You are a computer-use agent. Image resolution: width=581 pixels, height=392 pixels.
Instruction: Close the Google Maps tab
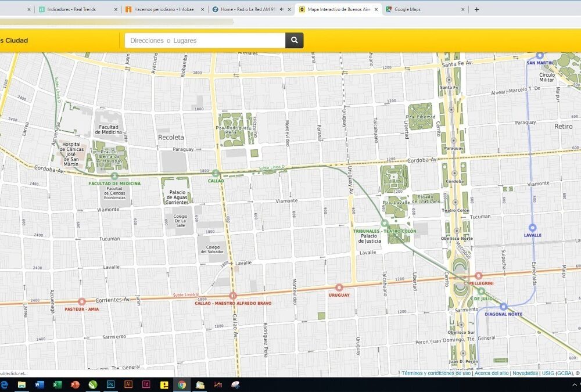tap(463, 10)
